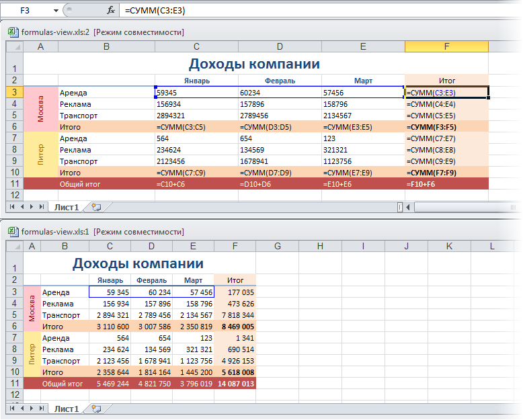
Task: Select cell 2894321 in top window
Action: [196, 116]
